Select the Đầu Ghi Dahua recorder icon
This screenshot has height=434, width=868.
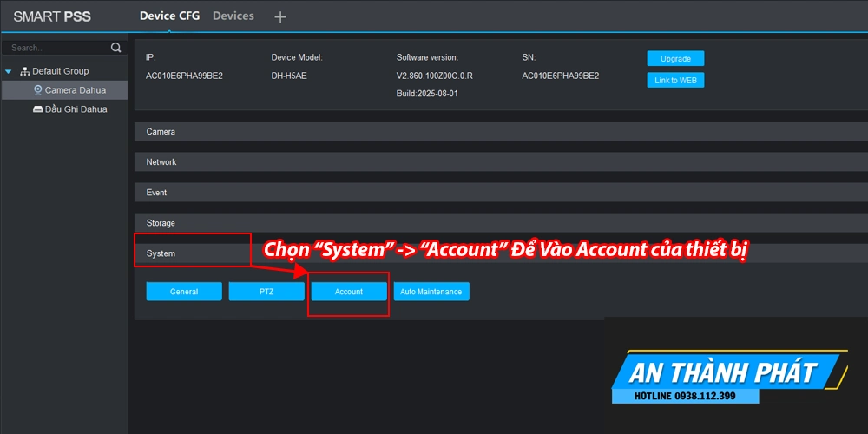pyautogui.click(x=38, y=109)
